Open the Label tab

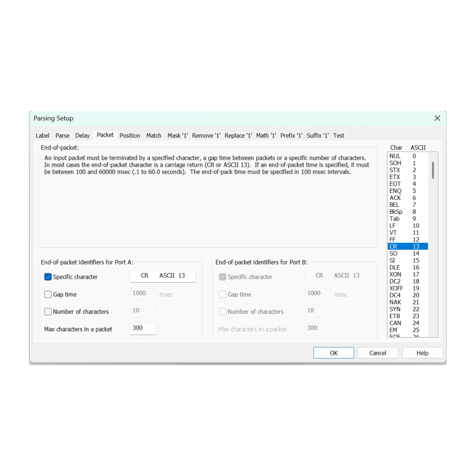[42, 135]
